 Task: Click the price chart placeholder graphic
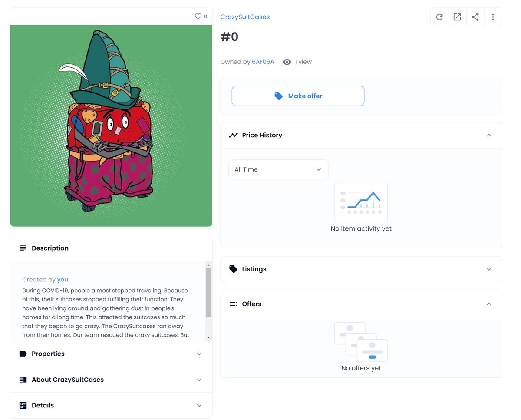tap(361, 202)
